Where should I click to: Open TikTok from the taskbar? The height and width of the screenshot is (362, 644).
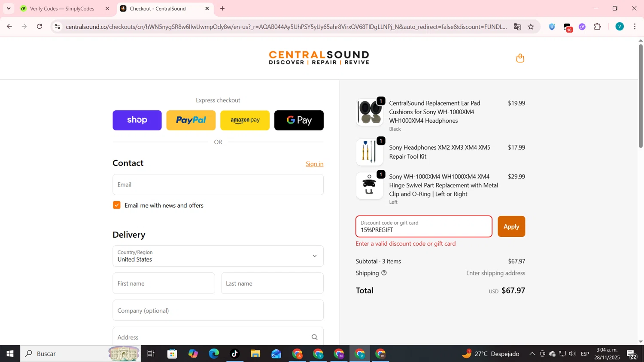point(234,354)
